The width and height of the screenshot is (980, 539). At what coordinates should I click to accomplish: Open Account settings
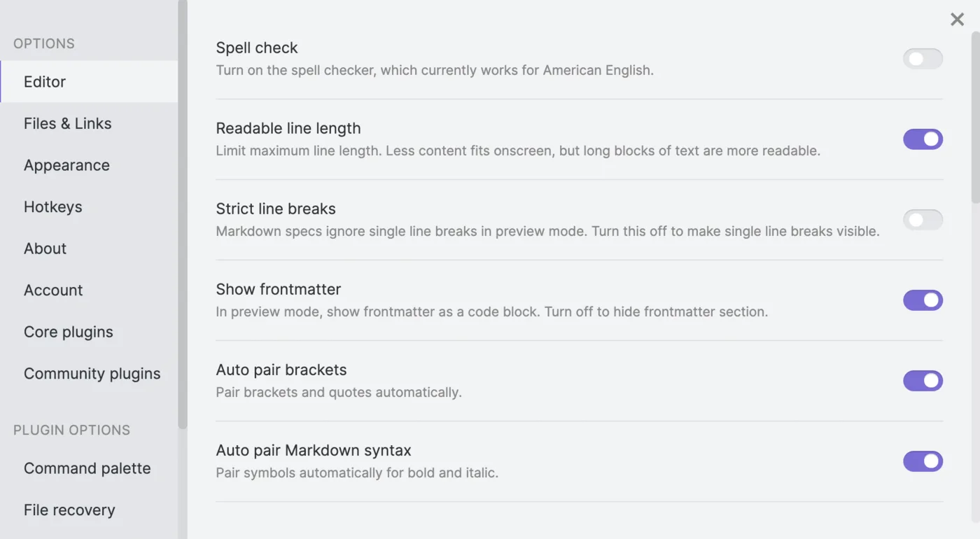click(53, 290)
